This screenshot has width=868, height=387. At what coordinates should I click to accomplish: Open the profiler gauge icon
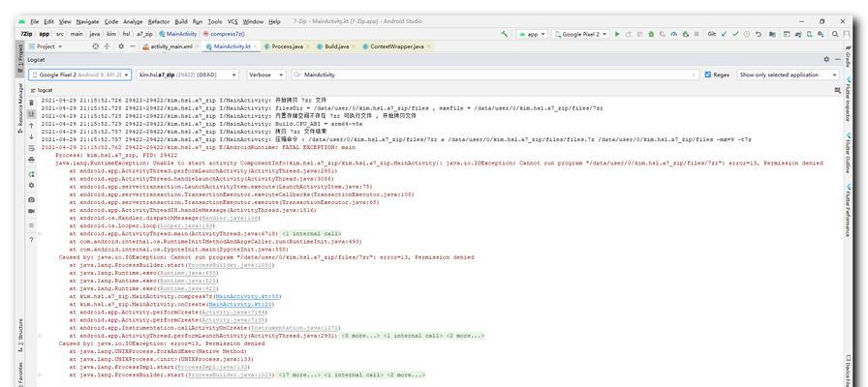point(673,34)
